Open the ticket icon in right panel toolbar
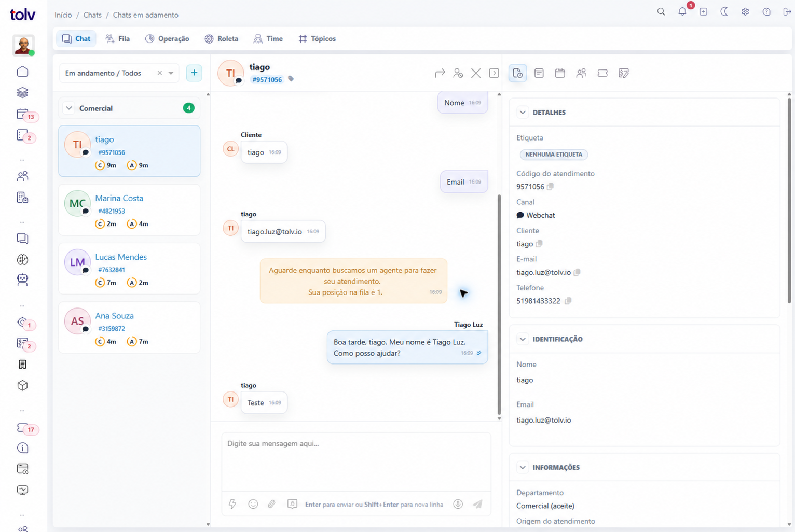This screenshot has height=532, width=795. pos(602,73)
